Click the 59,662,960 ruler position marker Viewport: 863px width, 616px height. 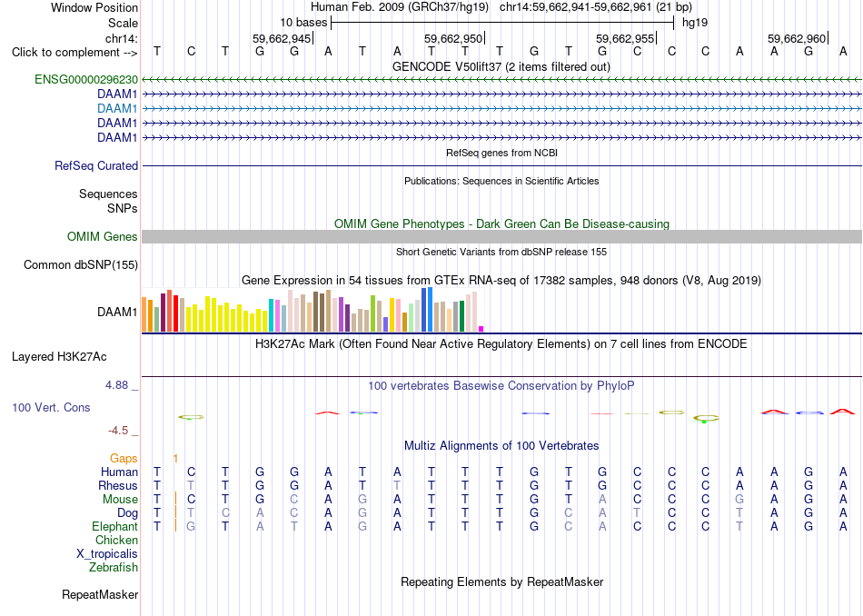pyautogui.click(x=799, y=38)
